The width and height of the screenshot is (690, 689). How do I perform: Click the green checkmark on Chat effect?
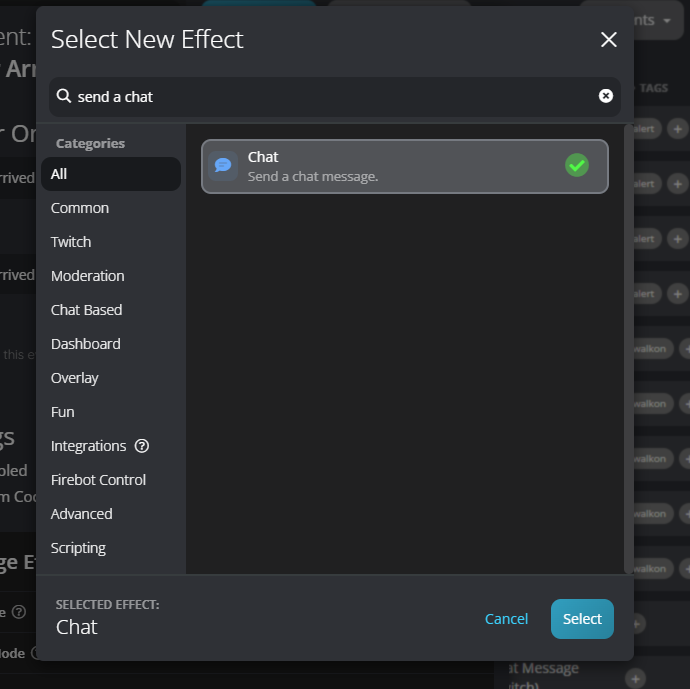click(577, 165)
